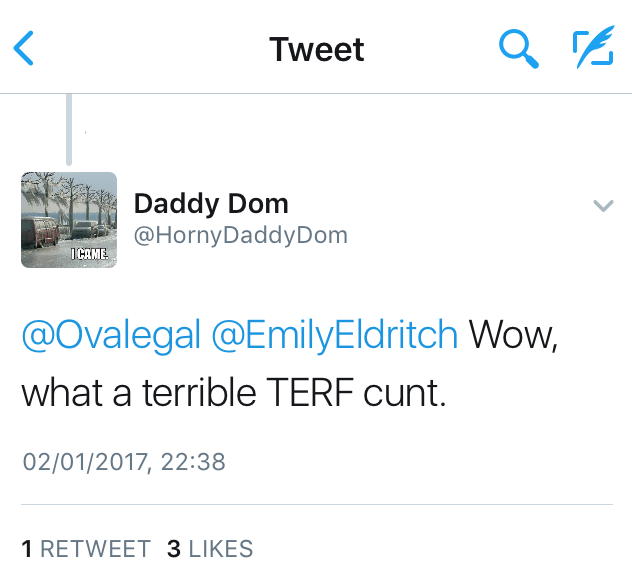Tap the thread connector line above avatar
The width and height of the screenshot is (632, 588).
(69, 130)
